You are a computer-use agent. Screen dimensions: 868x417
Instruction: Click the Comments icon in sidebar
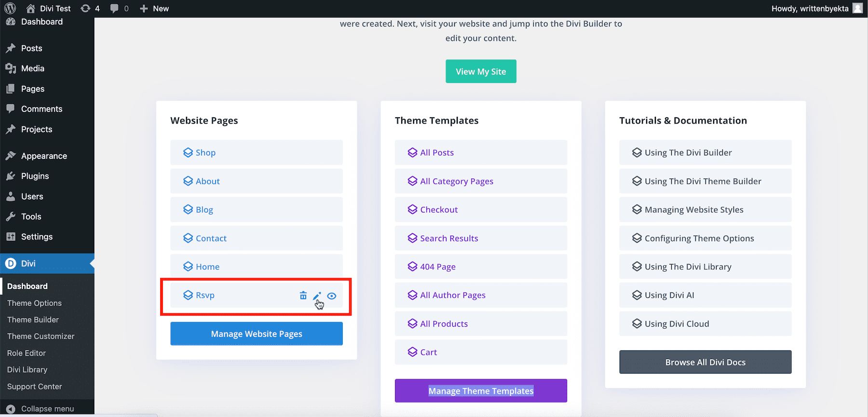[x=11, y=109]
